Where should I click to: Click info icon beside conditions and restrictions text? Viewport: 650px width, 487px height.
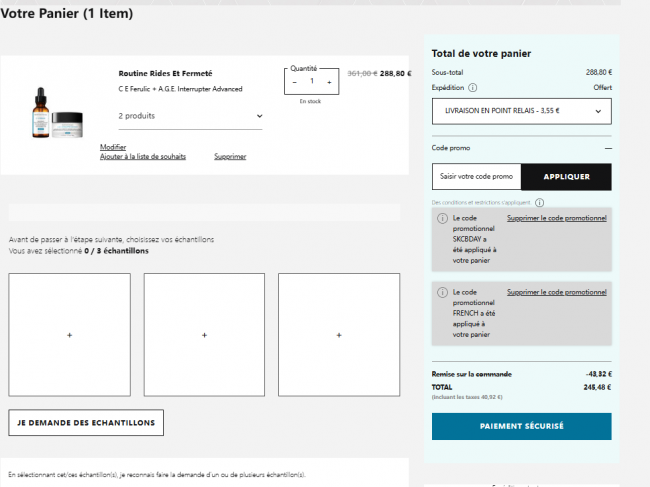539,202
